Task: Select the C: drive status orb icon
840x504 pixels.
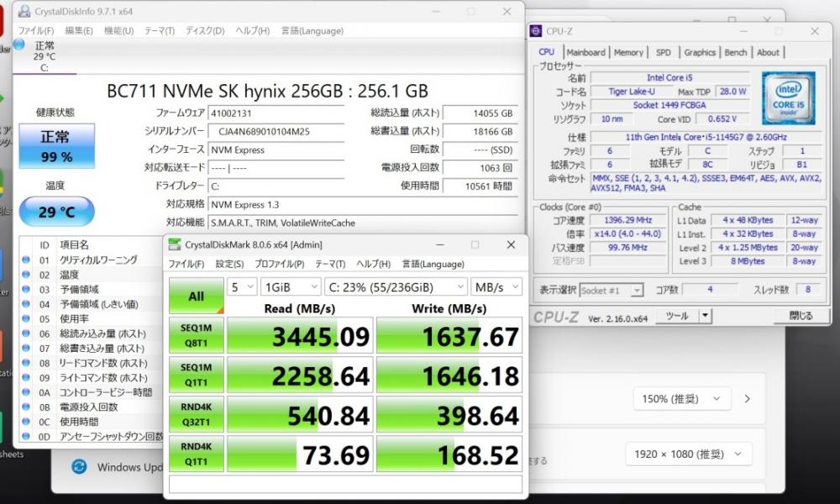Action: (19, 45)
